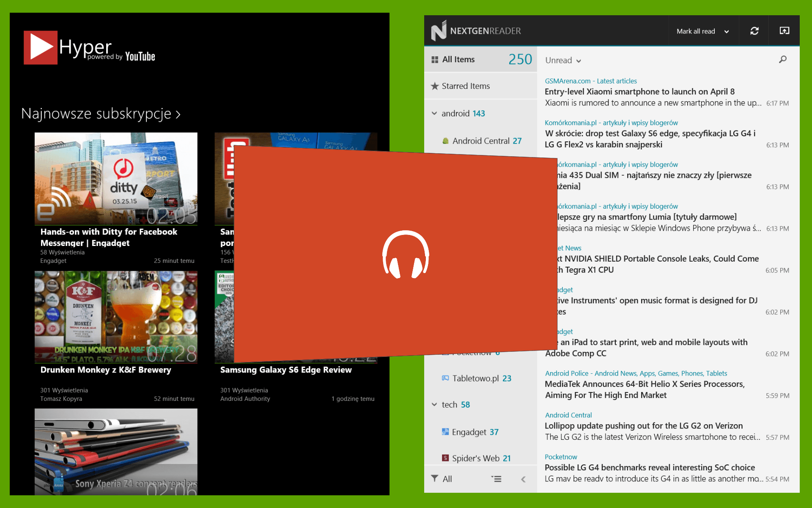Viewport: 812px width, 508px height.
Task: Open Hands-on with Ditty video title
Action: 109,237
